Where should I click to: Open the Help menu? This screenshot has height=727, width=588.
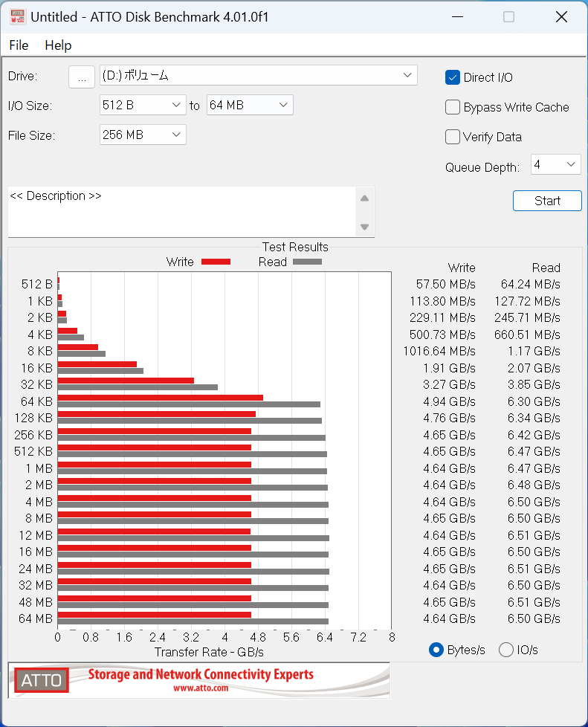(58, 45)
